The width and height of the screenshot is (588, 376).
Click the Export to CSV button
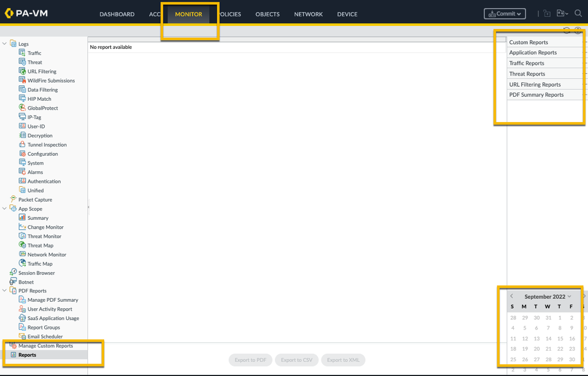[x=297, y=360]
